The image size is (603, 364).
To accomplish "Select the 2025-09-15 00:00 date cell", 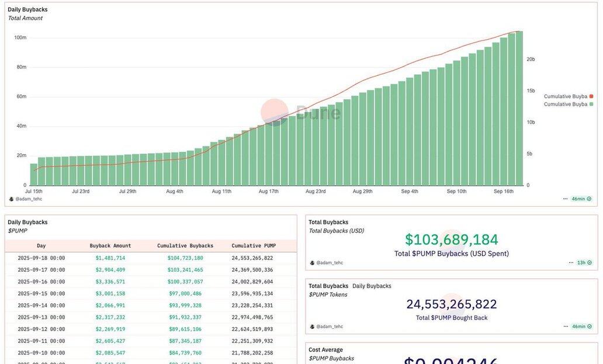I will [41, 294].
